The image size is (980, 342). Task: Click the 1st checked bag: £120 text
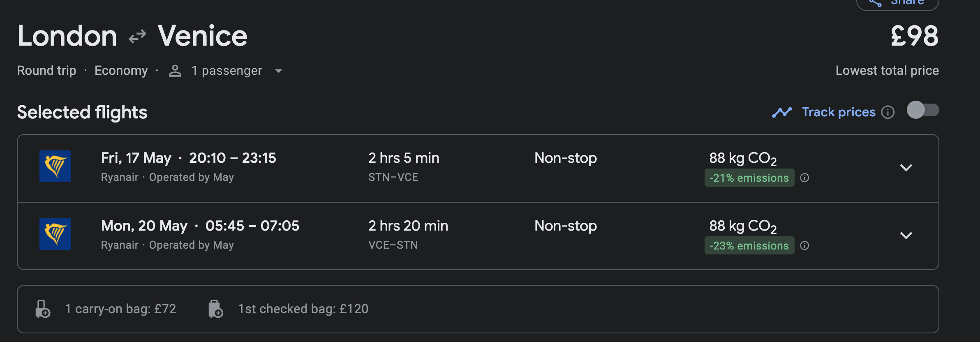tap(303, 309)
